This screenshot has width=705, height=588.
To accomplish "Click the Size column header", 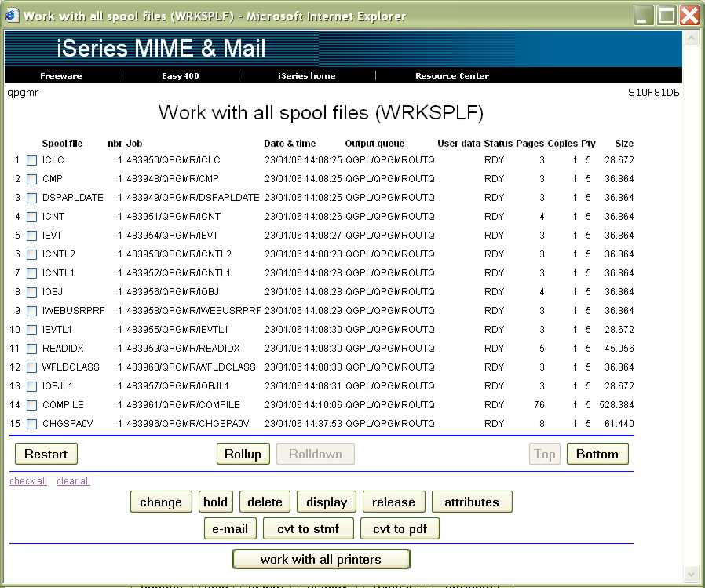I will tap(624, 144).
